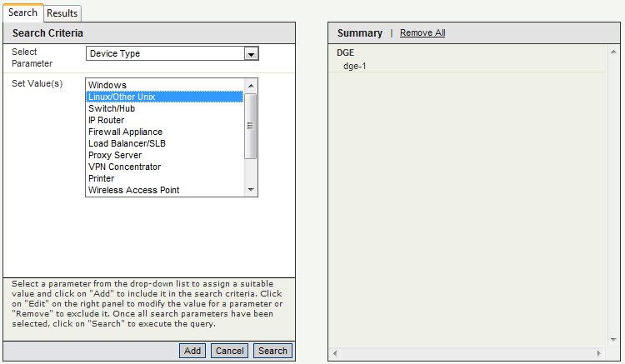This screenshot has width=625, height=364.
Task: Select Switch/Hub device type
Action: (x=111, y=108)
